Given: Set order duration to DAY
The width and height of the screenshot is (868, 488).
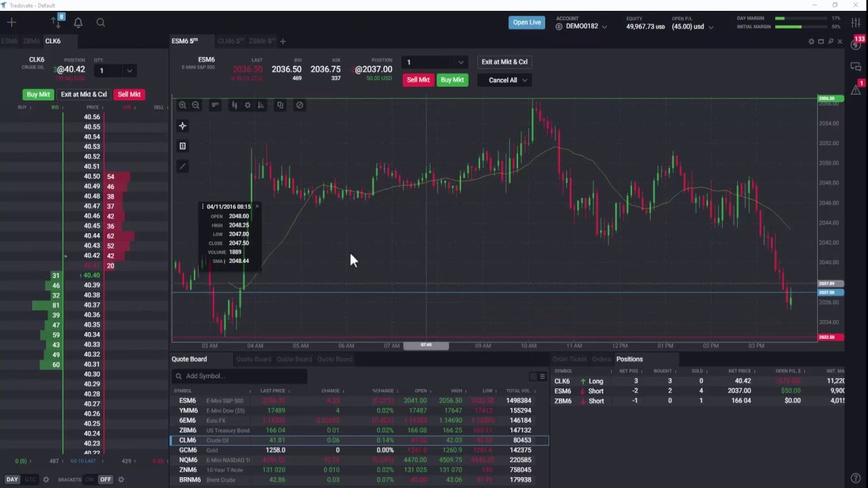Looking at the screenshot, I should click(12, 479).
